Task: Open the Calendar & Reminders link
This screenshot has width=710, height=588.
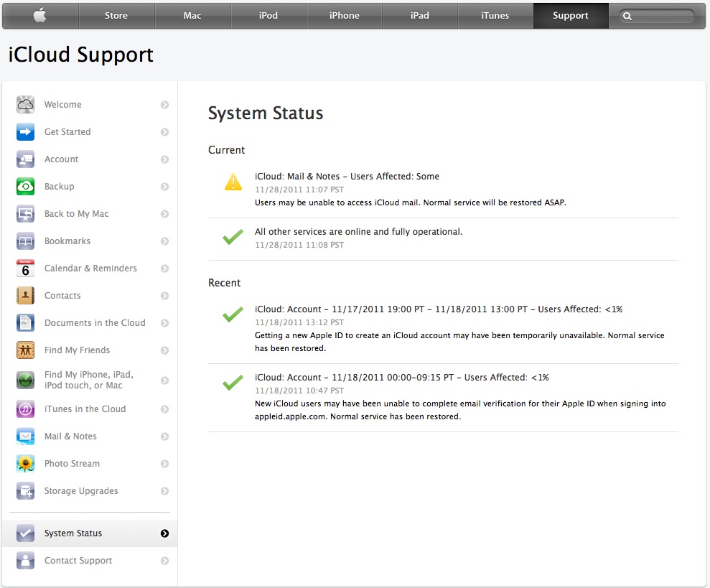Action: tap(90, 269)
